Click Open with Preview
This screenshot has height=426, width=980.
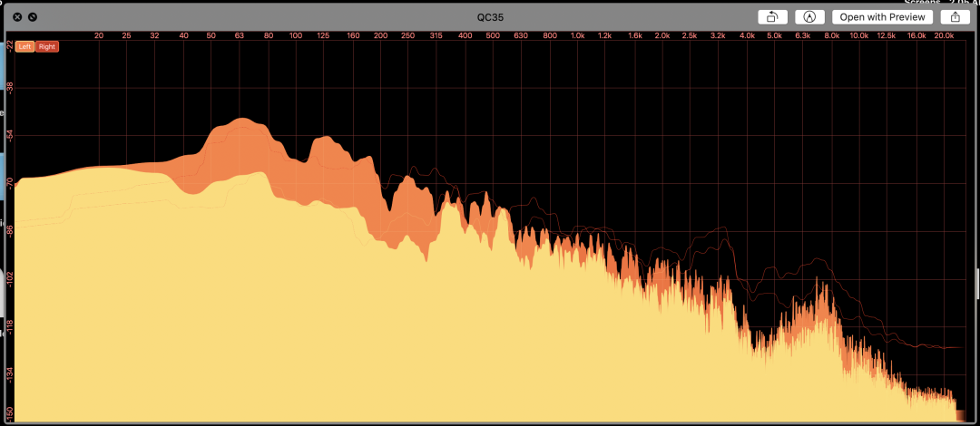click(882, 17)
